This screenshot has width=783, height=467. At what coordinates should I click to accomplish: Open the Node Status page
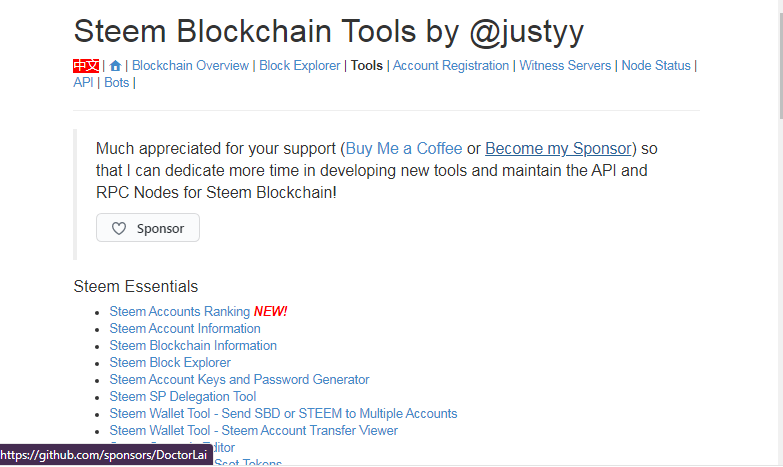(x=656, y=66)
